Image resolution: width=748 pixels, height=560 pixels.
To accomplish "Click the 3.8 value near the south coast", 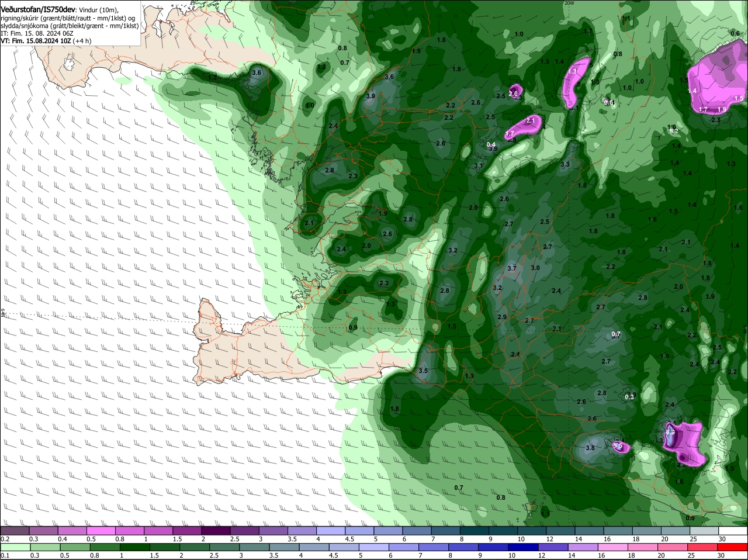I will 590,448.
